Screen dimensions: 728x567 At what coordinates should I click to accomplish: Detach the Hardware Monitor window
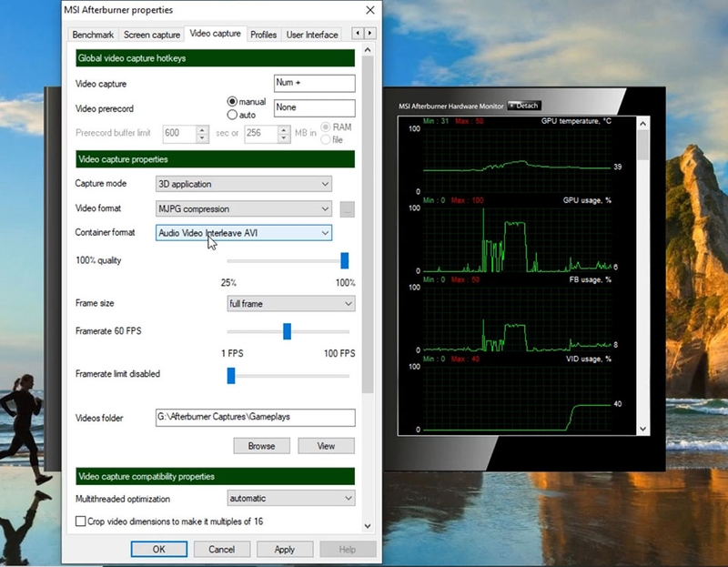click(x=524, y=106)
